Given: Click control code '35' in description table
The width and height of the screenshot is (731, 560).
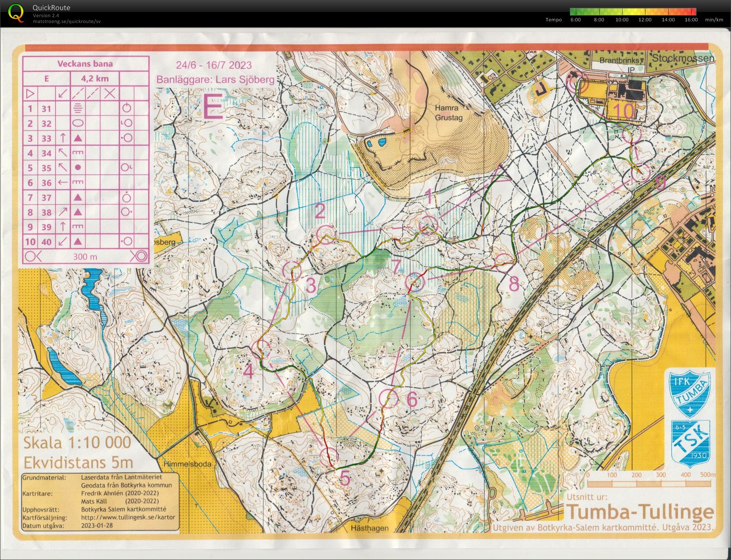Looking at the screenshot, I should coord(46,168).
